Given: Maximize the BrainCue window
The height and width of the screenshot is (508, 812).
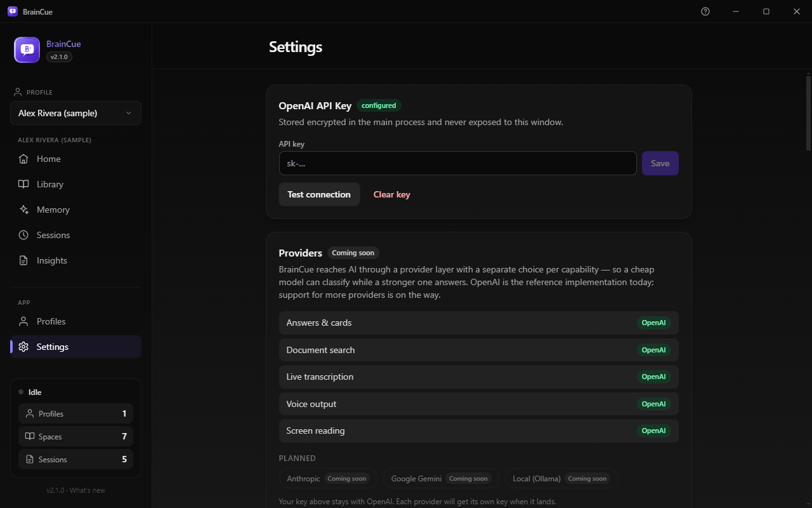Looking at the screenshot, I should click(766, 11).
